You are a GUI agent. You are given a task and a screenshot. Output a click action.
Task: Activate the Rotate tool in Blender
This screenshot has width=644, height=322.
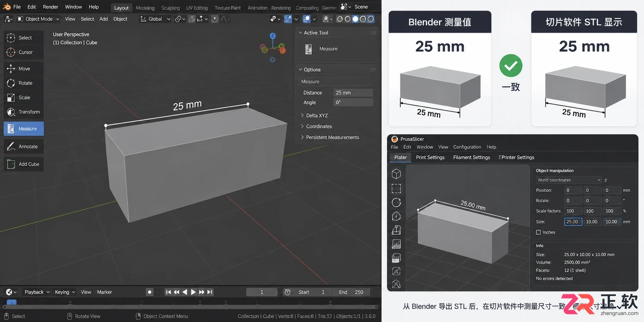coord(24,83)
